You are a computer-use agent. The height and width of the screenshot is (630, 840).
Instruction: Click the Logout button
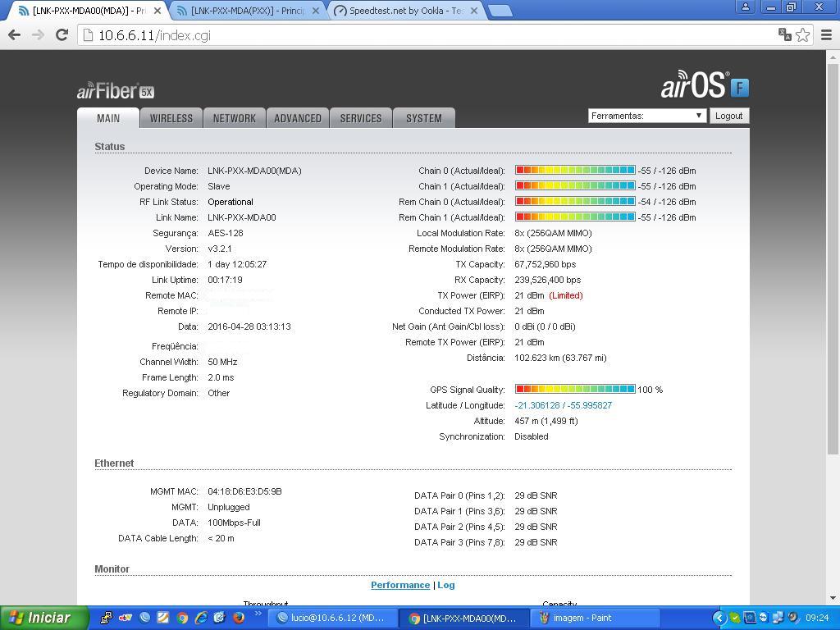click(x=729, y=116)
